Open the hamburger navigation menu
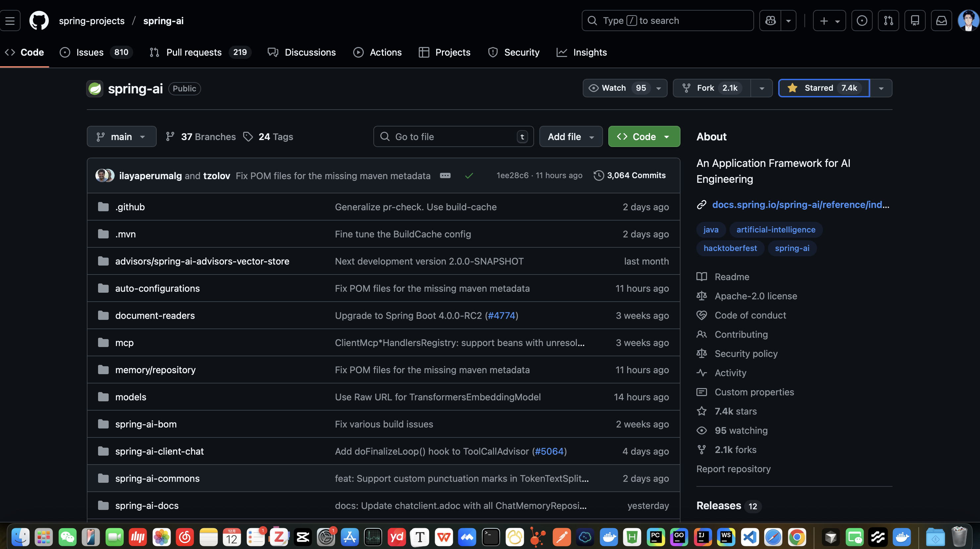The image size is (980, 549). (10, 21)
